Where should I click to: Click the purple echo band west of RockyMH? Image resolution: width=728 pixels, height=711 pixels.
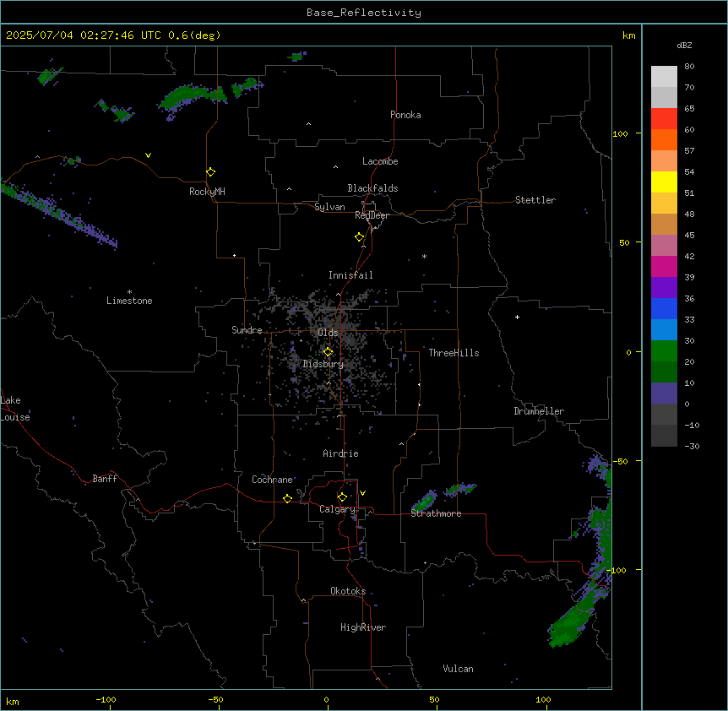pos(58,212)
